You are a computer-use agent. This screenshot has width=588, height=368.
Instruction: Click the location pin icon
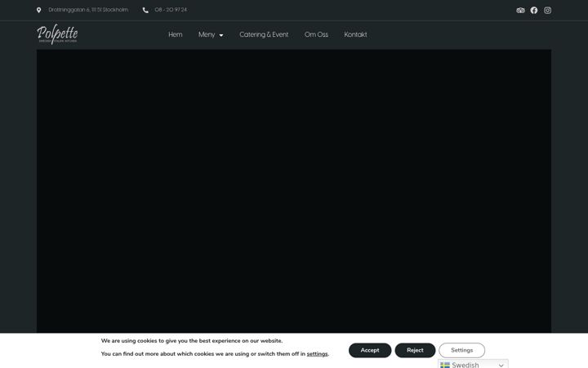(38, 10)
